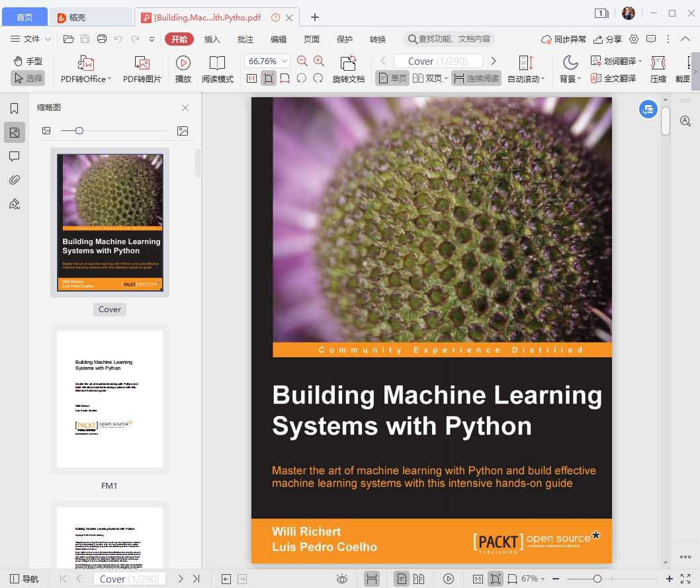The width and height of the screenshot is (700, 588).
Task: Open 背景 background dropdown
Action: point(570,69)
